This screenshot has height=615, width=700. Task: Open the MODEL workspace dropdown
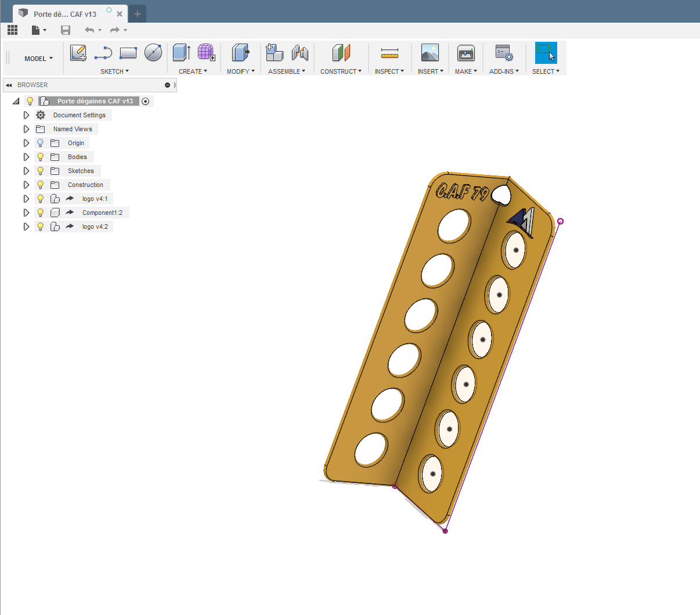[38, 59]
